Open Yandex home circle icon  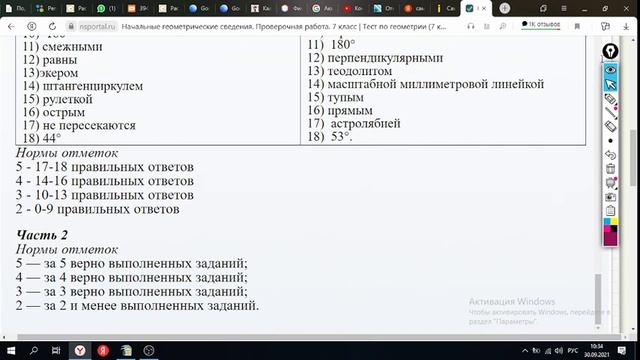click(x=31, y=27)
